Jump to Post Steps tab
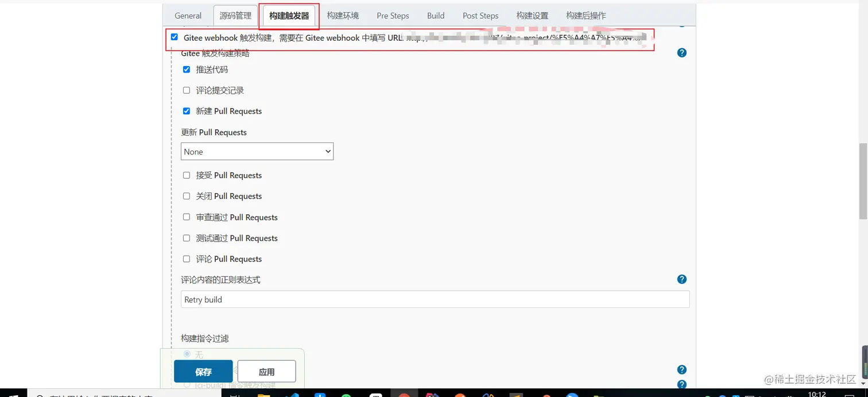The width and height of the screenshot is (868, 397). [x=480, y=16]
